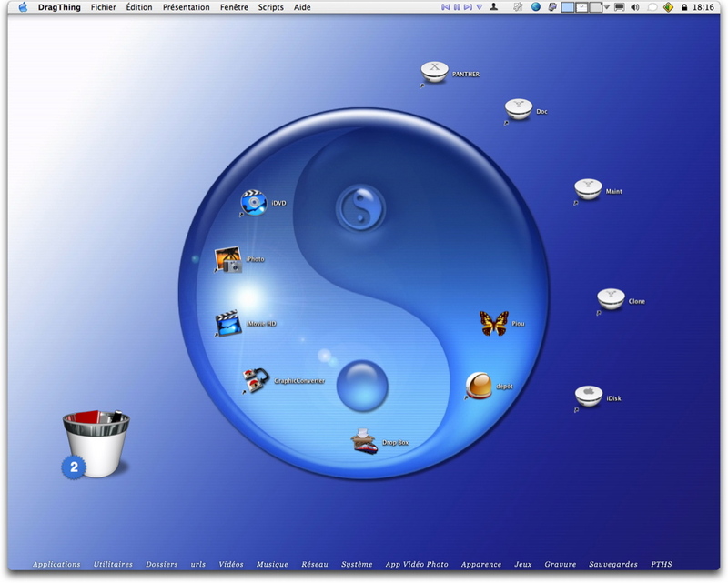The height and width of the screenshot is (583, 728).
Task: Launch GraphicConverter from its desktop icon
Action: click(256, 380)
